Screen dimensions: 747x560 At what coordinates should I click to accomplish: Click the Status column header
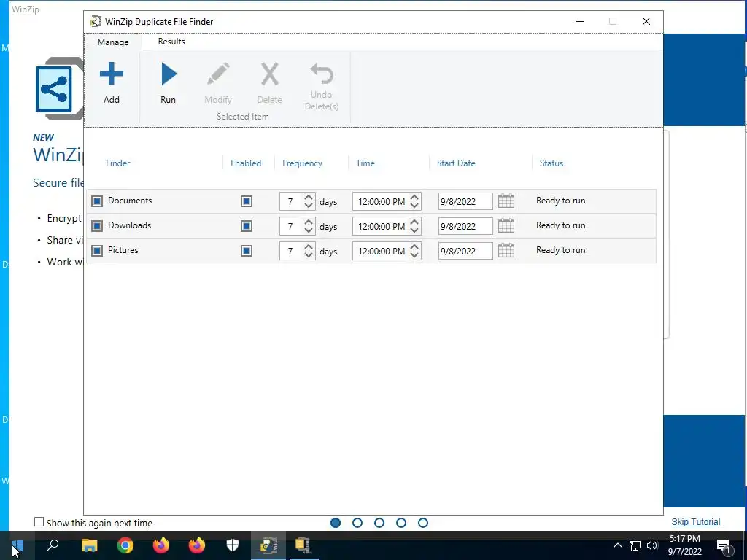click(x=551, y=163)
